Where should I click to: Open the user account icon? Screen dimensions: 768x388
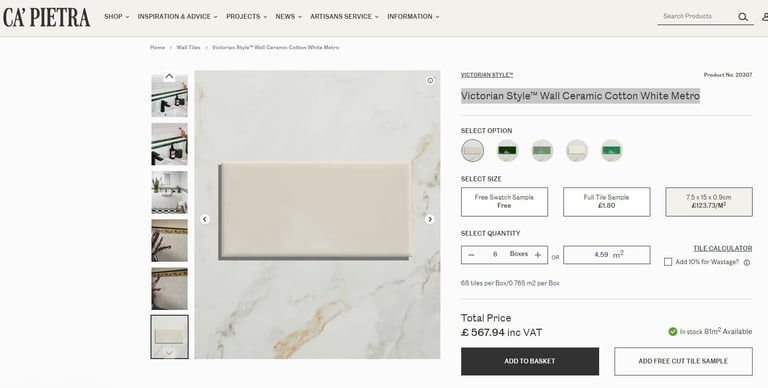[x=765, y=17]
